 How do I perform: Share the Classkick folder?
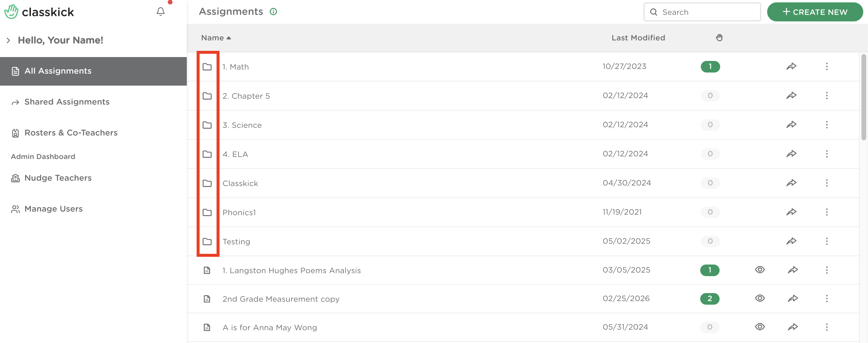pos(792,183)
